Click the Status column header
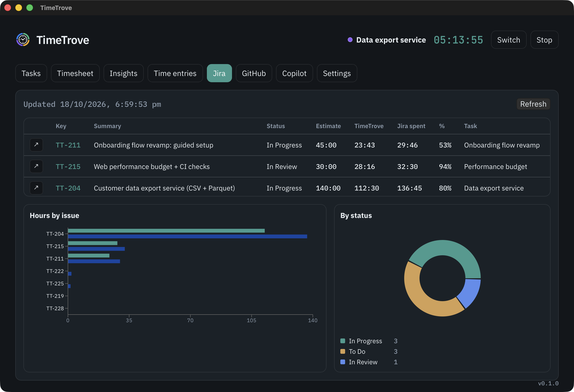The height and width of the screenshot is (392, 574). [276, 126]
